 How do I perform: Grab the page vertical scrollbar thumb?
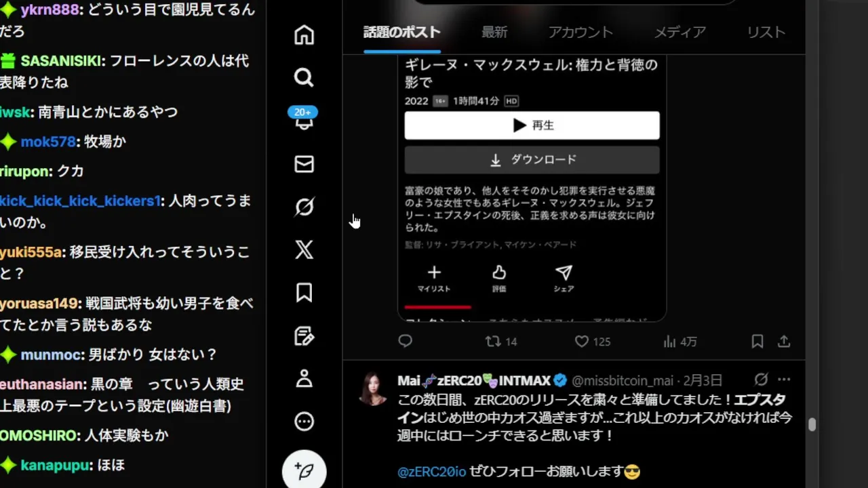(812, 425)
